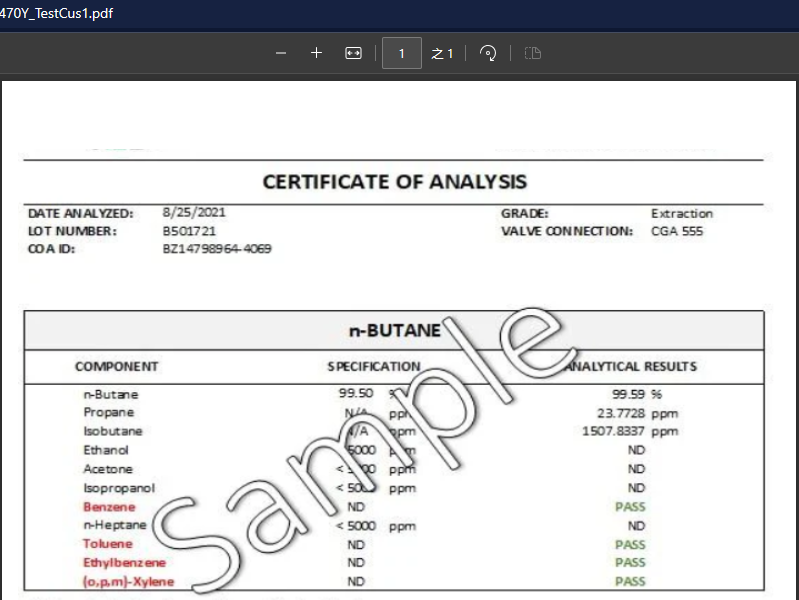799x600 pixels.
Task: Click the COMPONENT column header
Action: (x=116, y=367)
